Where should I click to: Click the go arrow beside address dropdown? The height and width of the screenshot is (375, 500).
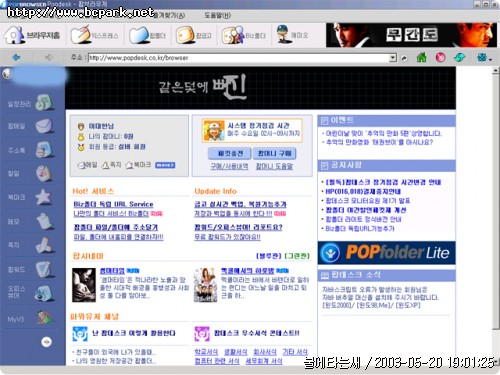tap(404, 58)
